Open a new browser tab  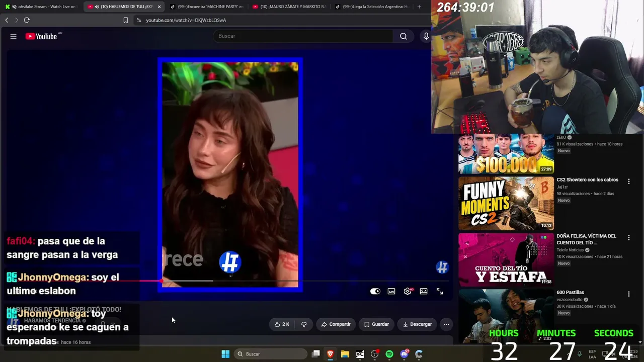pos(419,7)
